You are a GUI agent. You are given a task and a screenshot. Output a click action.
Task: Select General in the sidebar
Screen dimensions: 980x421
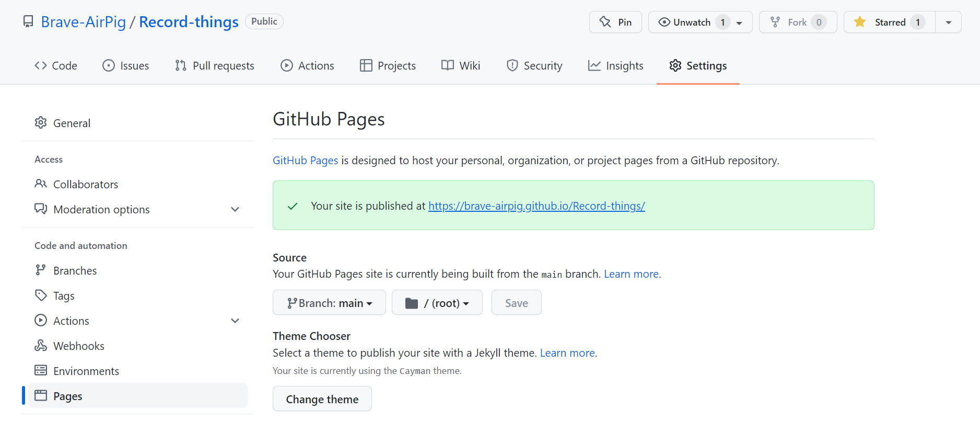coord(138,122)
